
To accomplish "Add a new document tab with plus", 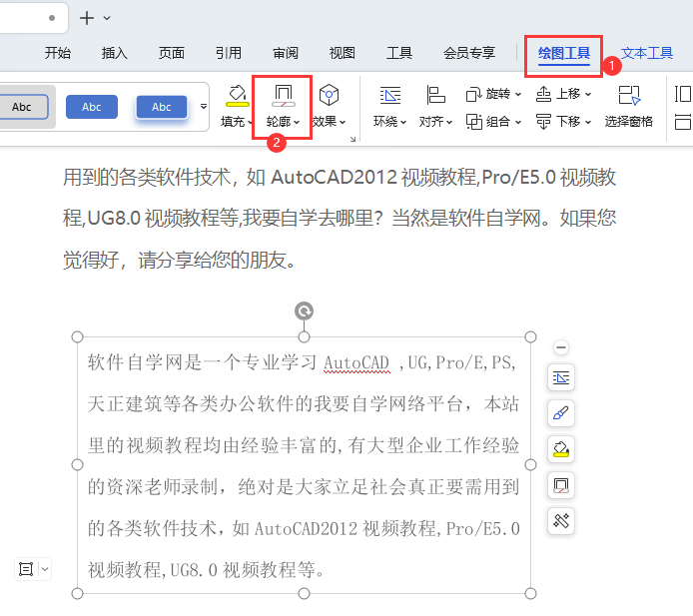I will click(x=87, y=18).
